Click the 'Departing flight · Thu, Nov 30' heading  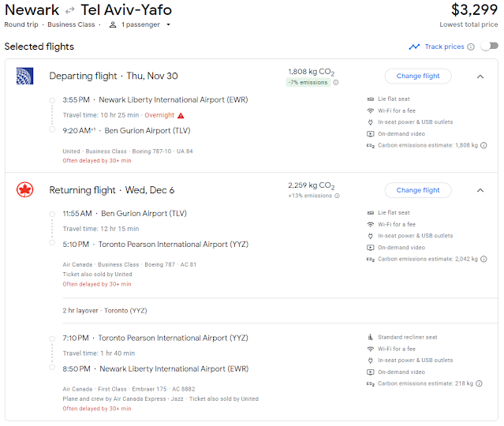pos(114,76)
